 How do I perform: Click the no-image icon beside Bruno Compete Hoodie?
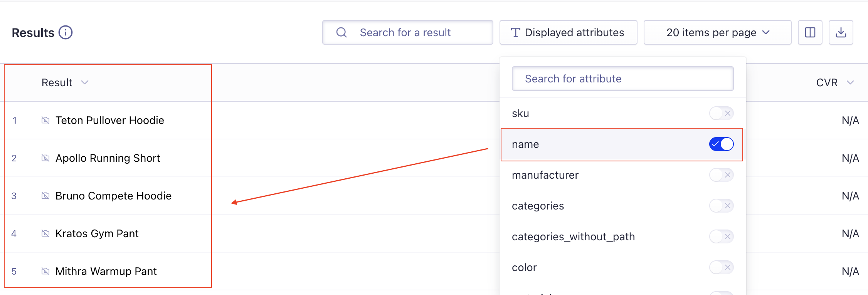45,196
